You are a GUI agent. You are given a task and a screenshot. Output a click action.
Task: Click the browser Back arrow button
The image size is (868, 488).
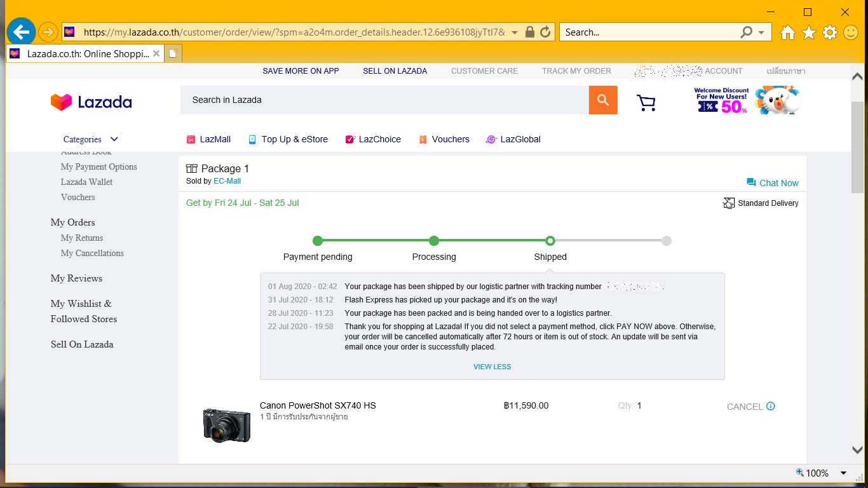(21, 32)
